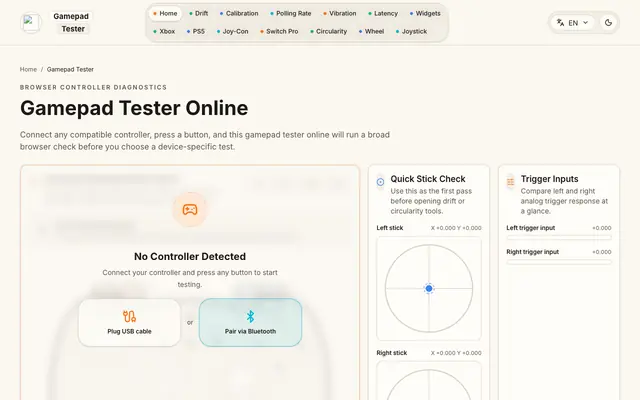Click the orange gamepad controller icon
640x400 pixels.
tap(190, 209)
